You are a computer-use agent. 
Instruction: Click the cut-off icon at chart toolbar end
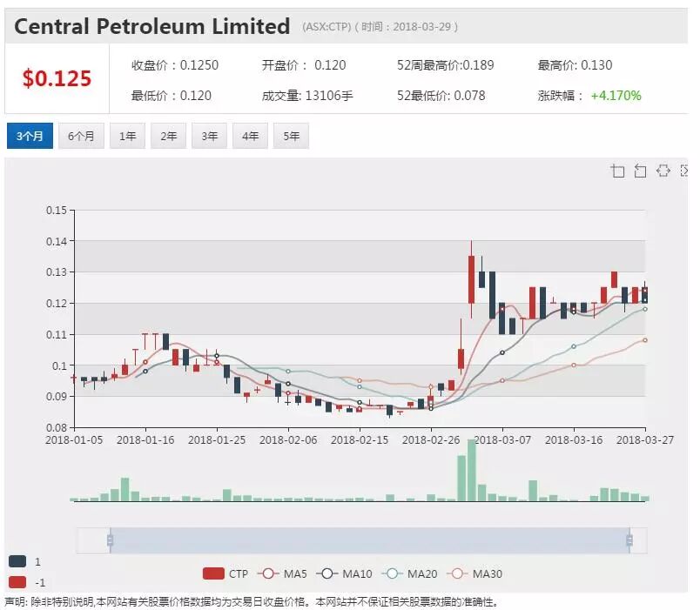(683, 171)
